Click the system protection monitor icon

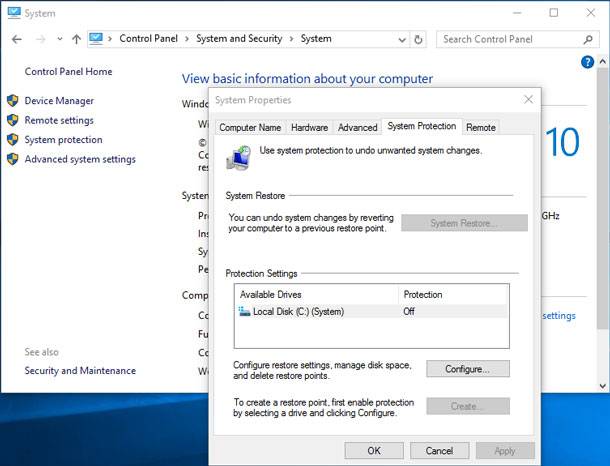[239, 158]
